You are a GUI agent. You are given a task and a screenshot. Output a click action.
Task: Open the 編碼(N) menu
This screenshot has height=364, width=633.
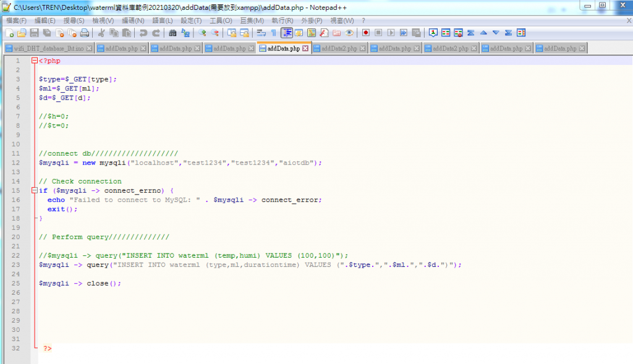pyautogui.click(x=134, y=20)
